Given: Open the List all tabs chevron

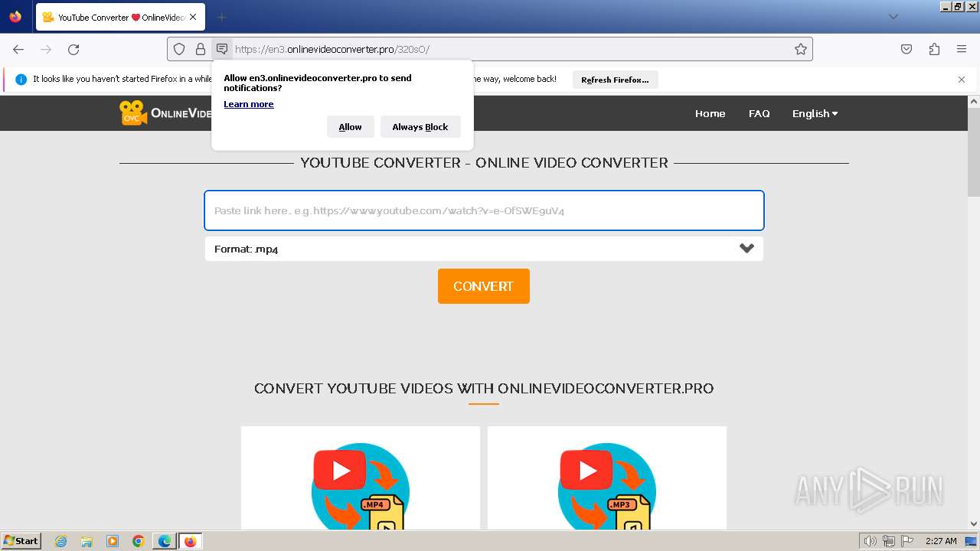Looking at the screenshot, I should tap(893, 17).
